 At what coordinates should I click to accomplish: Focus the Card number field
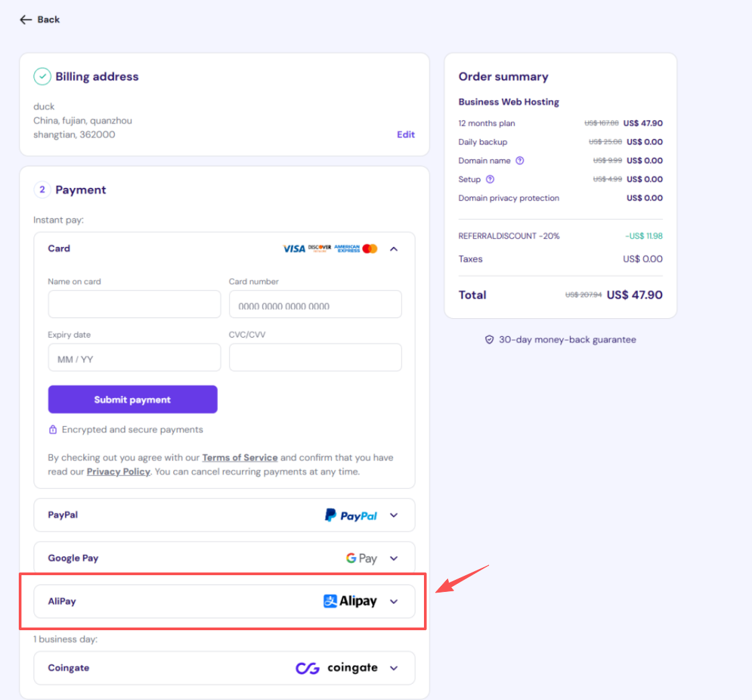click(315, 304)
